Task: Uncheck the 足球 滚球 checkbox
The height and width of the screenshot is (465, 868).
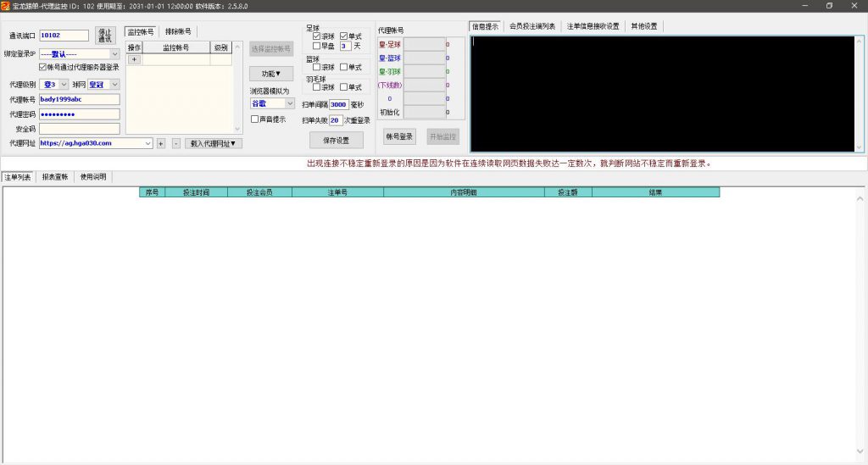Action: point(317,36)
